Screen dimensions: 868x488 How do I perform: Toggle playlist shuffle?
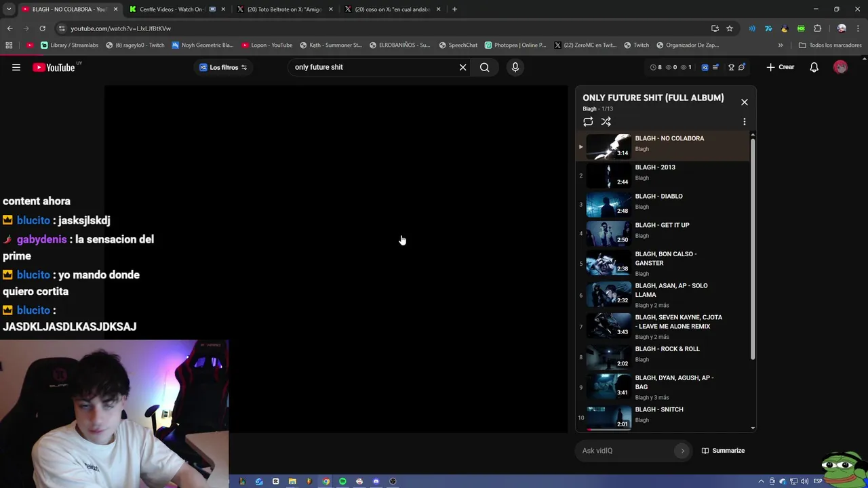(606, 122)
